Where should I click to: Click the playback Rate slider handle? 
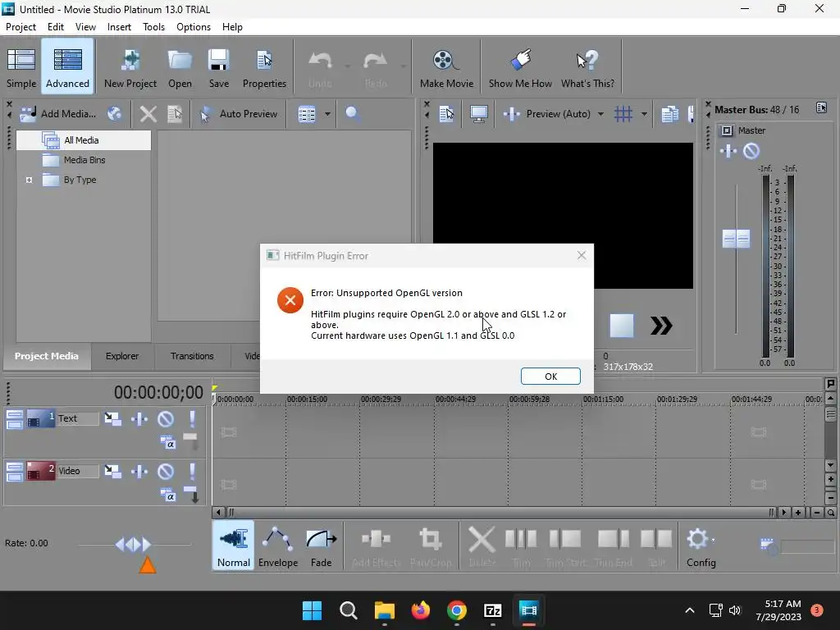pyautogui.click(x=133, y=545)
